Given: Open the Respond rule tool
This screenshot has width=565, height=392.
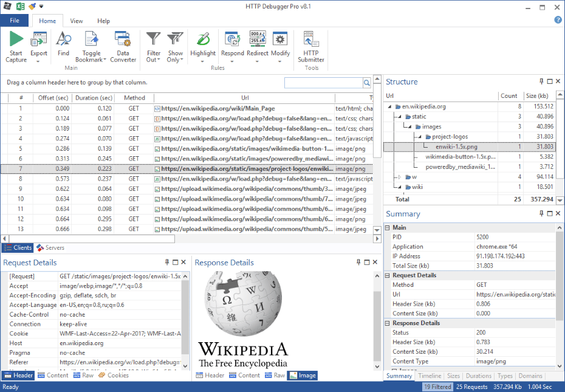Looking at the screenshot, I should pyautogui.click(x=231, y=46).
